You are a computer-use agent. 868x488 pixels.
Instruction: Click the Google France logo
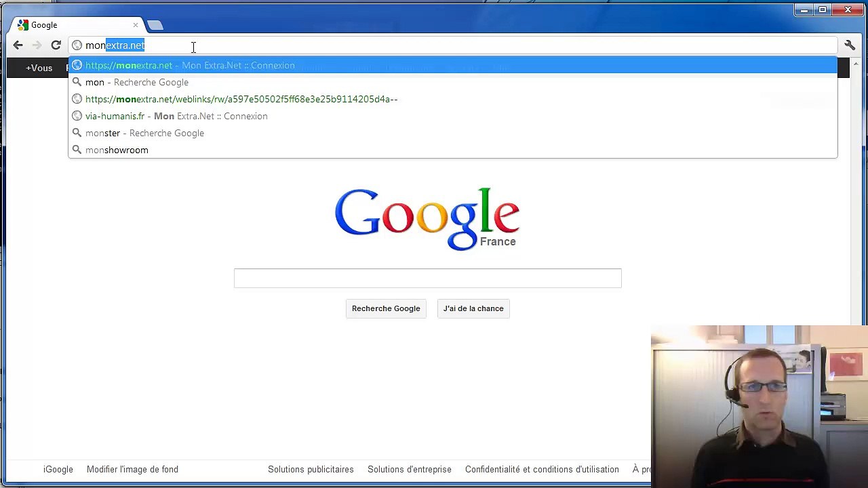(x=427, y=219)
